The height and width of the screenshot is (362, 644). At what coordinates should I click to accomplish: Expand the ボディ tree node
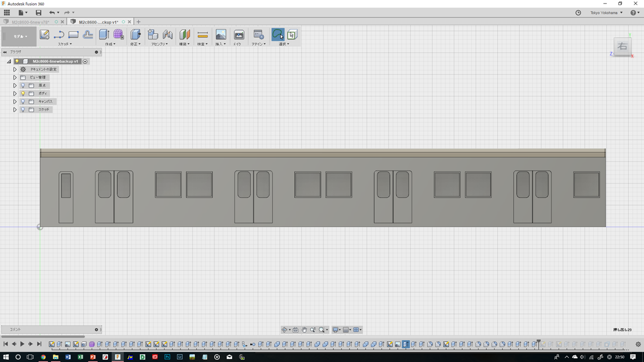click(15, 94)
